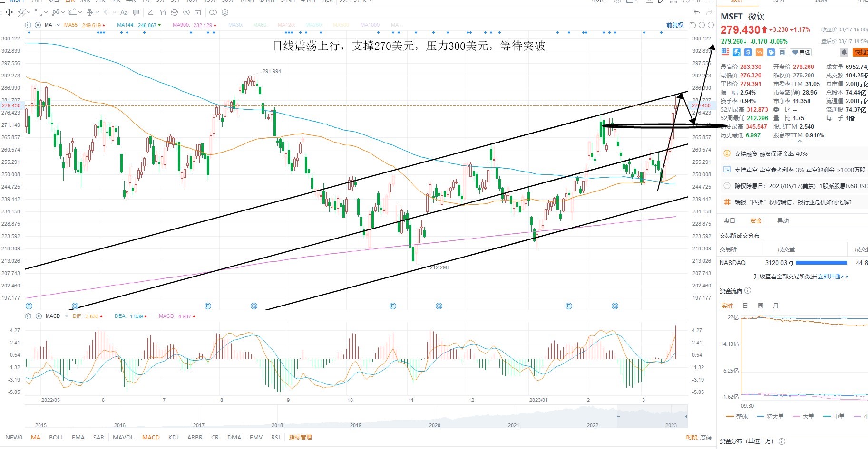Switch bottom view to 筹码

(705, 438)
